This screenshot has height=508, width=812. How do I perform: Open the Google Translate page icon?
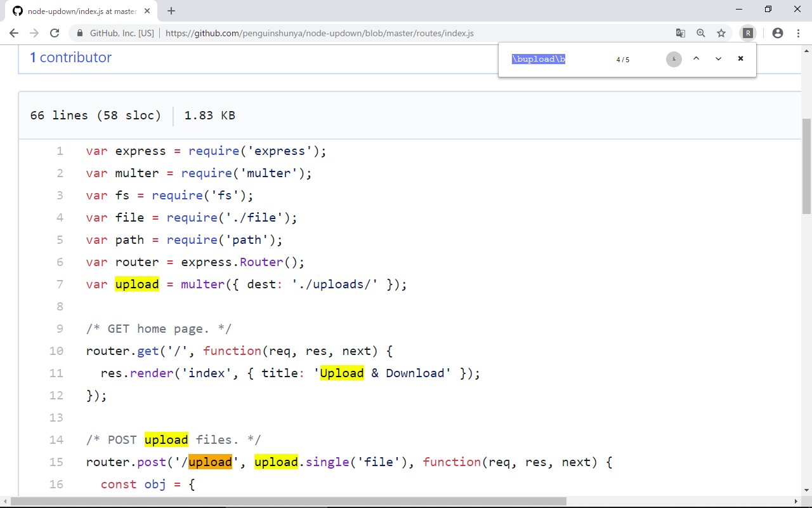pyautogui.click(x=681, y=33)
